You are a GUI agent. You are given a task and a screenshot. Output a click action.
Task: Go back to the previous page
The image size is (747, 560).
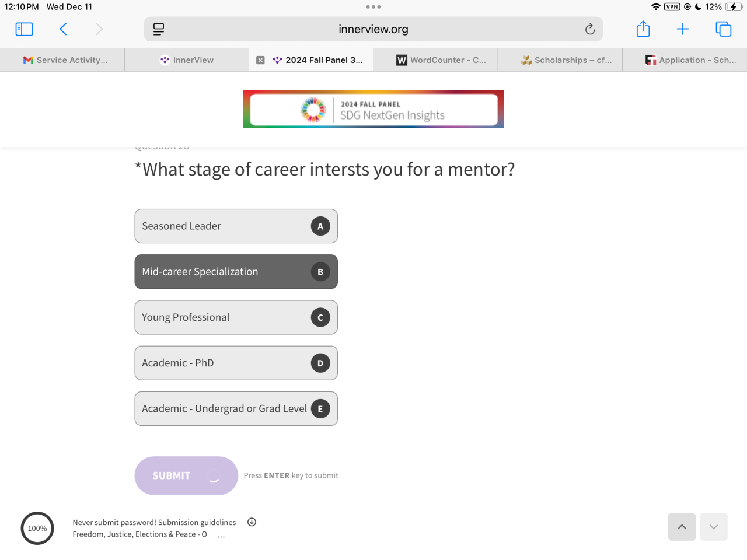click(x=63, y=29)
